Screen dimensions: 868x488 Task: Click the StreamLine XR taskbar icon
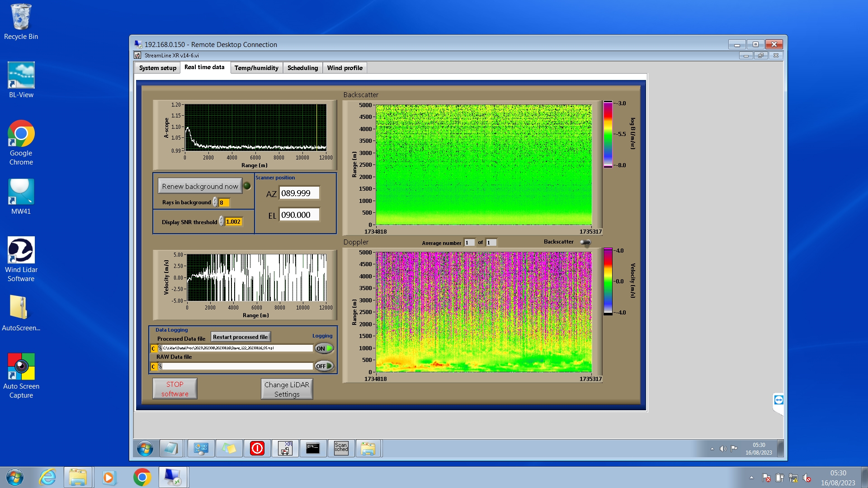click(285, 448)
